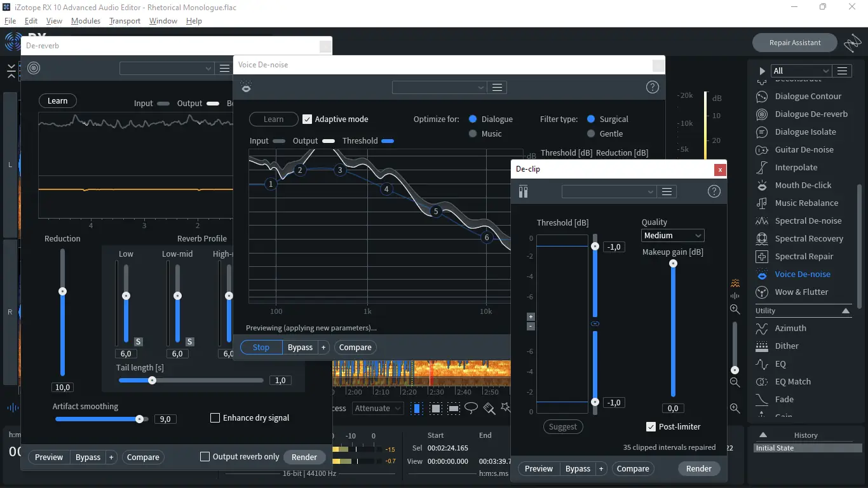The height and width of the screenshot is (488, 868).
Task: Launch the EQ Match utility icon
Action: [x=762, y=382]
